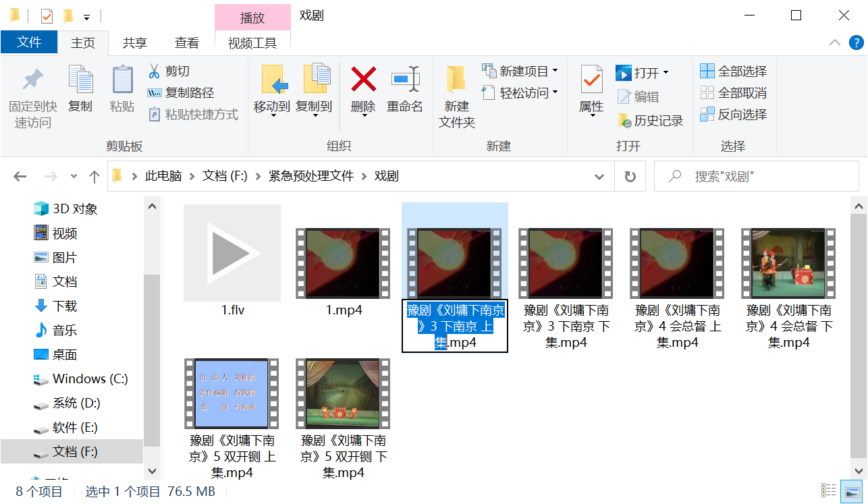Click the Back navigation arrow
This screenshot has width=868, height=504.
coord(20,177)
